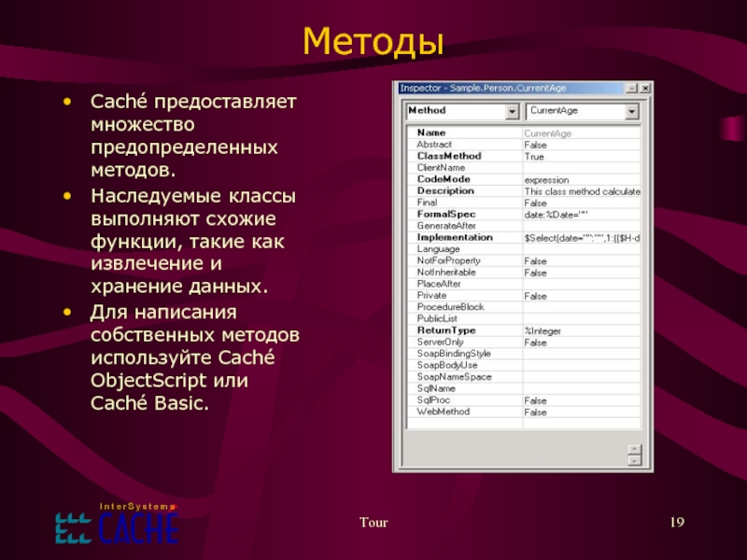Open the Method type dropdown arrow
Image resolution: width=747 pixels, height=560 pixels.
click(x=512, y=111)
